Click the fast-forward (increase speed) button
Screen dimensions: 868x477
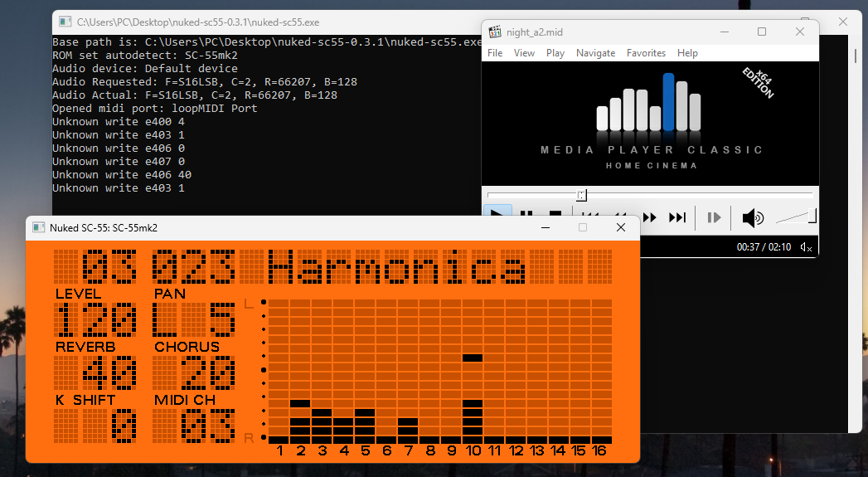(650, 217)
